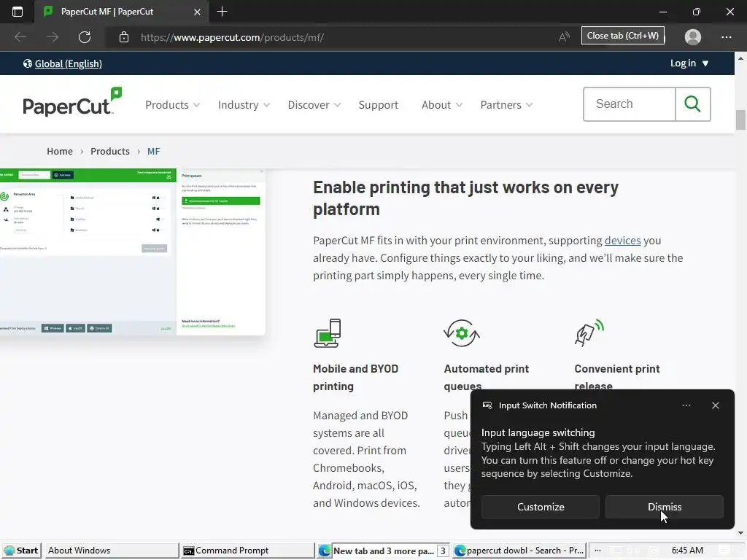Click the Home breadcrumb link

coord(60,151)
